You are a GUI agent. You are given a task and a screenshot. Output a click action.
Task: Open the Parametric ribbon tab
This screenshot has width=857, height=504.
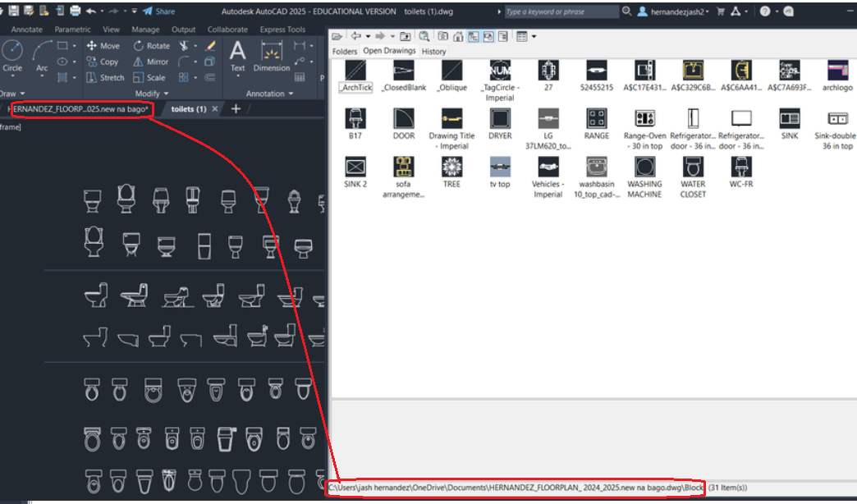73,29
